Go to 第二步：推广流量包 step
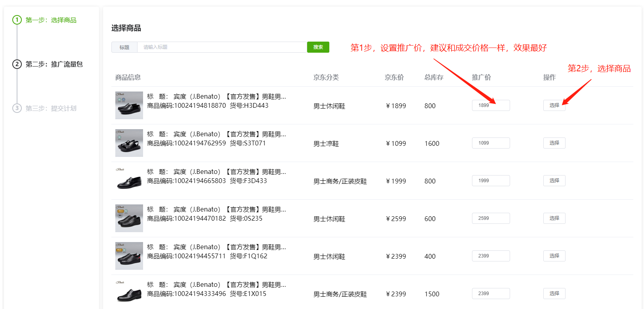Image resolution: width=644 pixels, height=309 pixels. click(x=54, y=64)
